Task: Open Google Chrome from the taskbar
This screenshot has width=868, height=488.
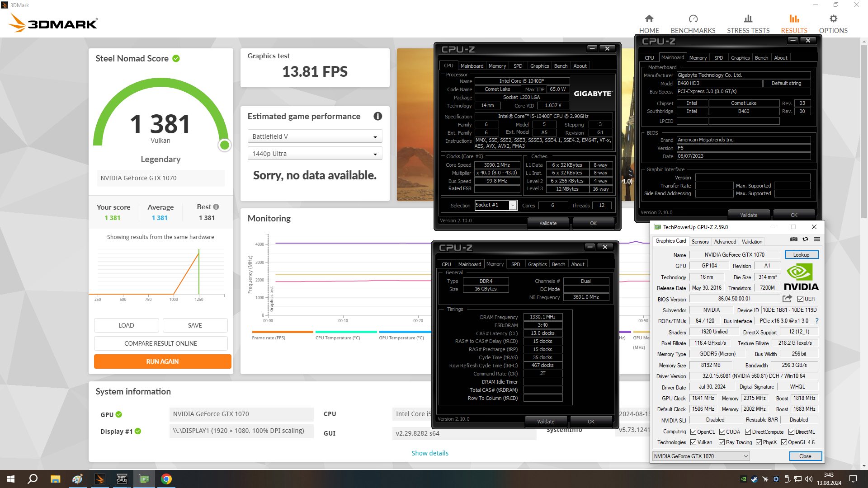Action: [x=166, y=479]
